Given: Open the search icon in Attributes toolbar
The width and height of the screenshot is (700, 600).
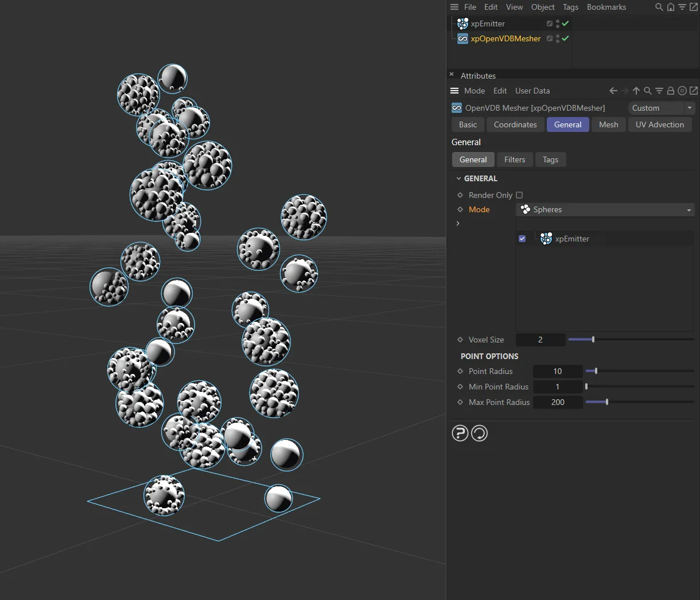Looking at the screenshot, I should click(x=648, y=91).
